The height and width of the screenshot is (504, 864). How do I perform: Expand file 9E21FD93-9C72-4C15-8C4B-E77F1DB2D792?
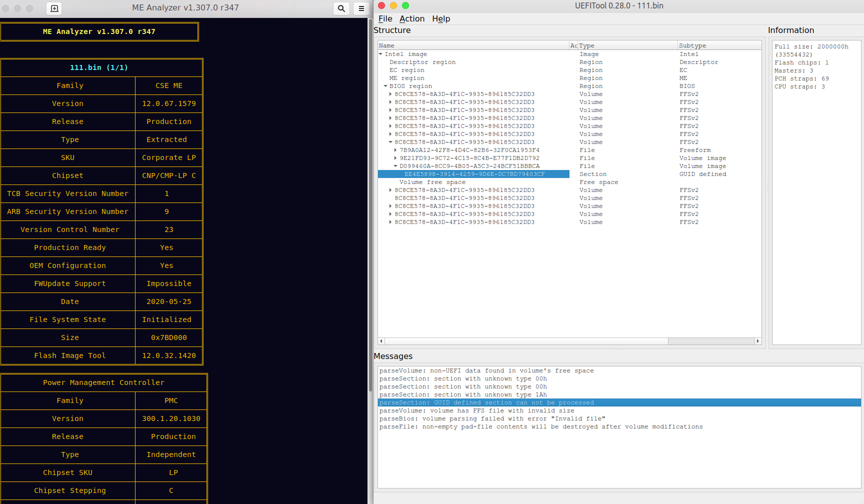click(395, 158)
